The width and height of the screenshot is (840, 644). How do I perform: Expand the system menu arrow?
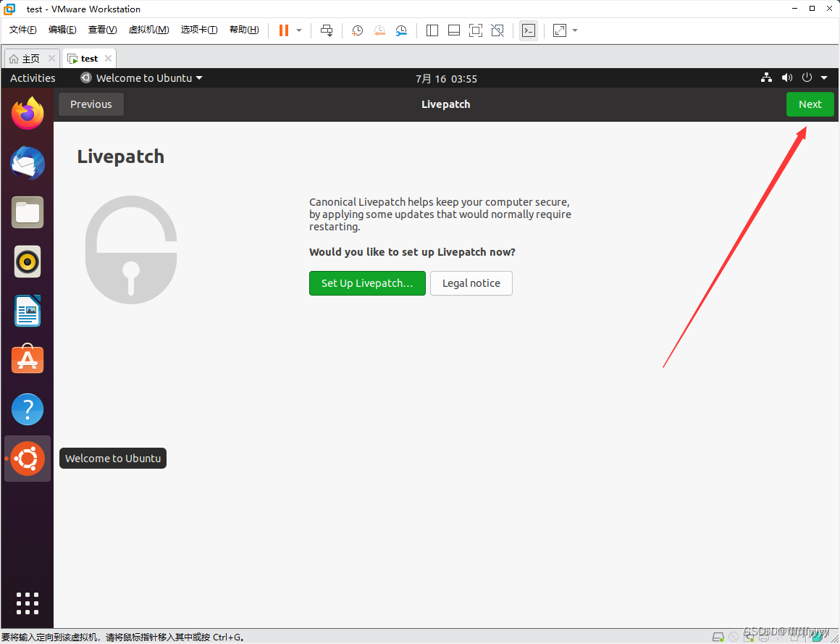point(824,78)
